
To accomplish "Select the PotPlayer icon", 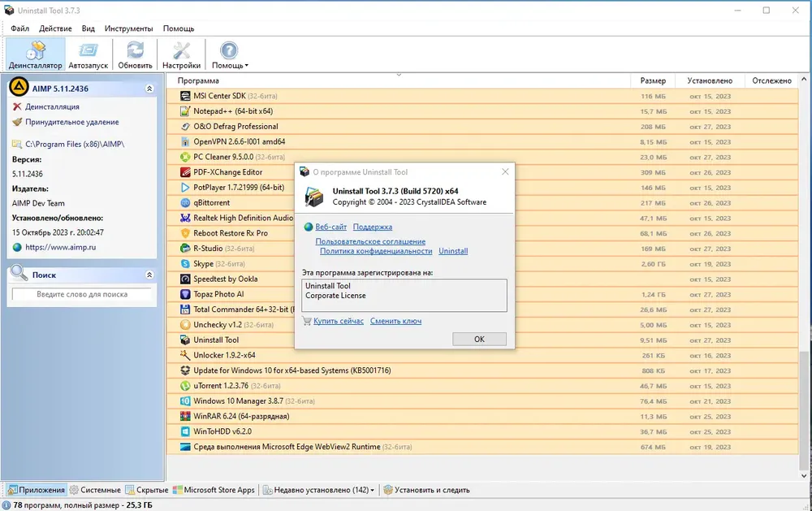I will tap(185, 188).
